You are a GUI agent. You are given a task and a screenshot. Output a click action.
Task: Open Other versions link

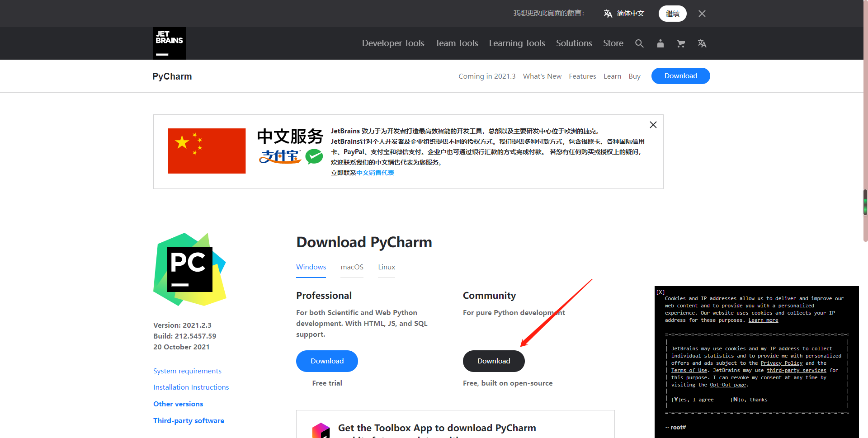[178, 404]
